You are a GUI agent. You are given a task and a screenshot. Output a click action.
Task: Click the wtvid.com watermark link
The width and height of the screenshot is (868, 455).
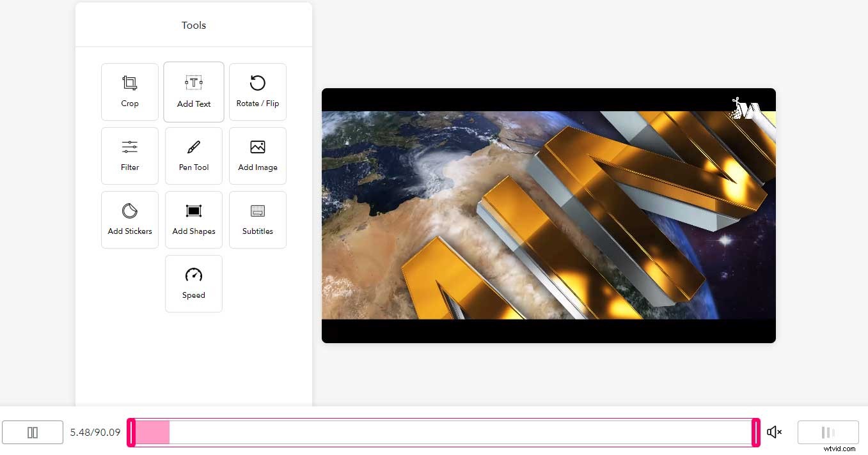click(x=838, y=448)
